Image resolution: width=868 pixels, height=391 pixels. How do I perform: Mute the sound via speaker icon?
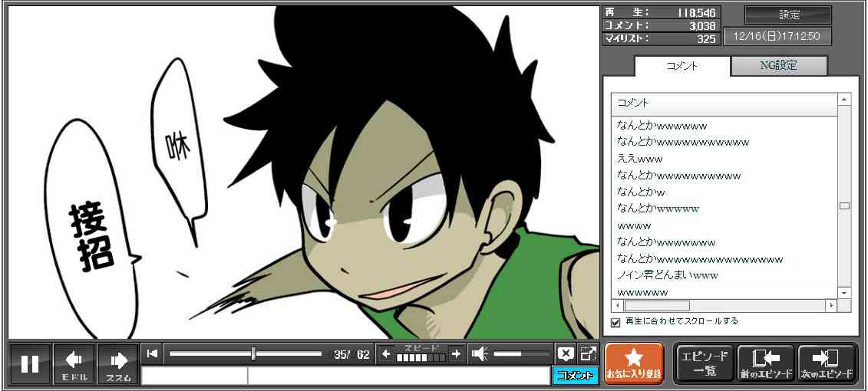pos(480,353)
